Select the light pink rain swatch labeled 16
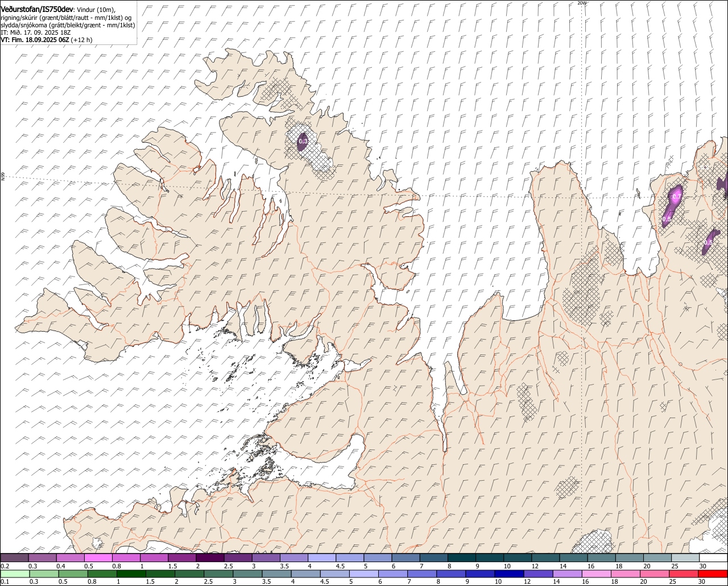 [x=597, y=573]
